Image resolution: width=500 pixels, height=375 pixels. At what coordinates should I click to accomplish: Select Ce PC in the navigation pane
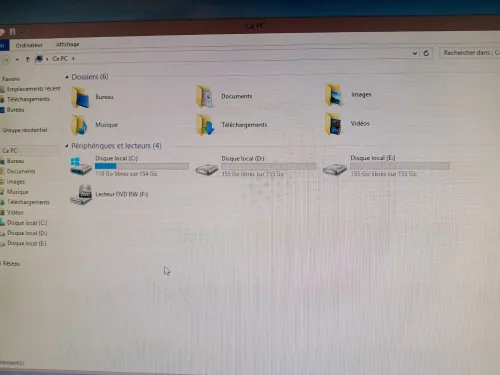click(10, 151)
